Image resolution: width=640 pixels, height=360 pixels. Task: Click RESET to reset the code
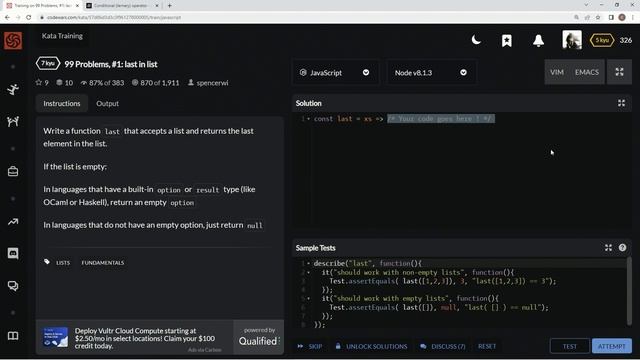click(487, 346)
